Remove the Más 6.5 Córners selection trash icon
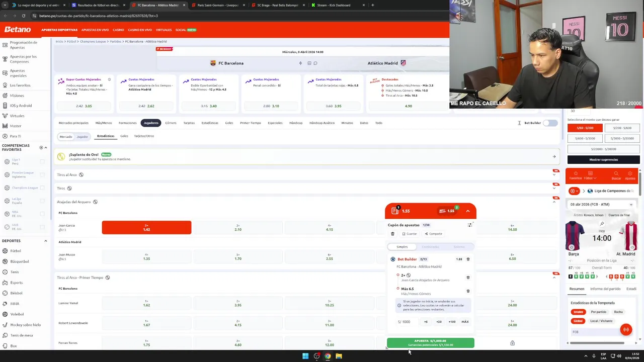The image size is (644, 362). [x=468, y=291]
